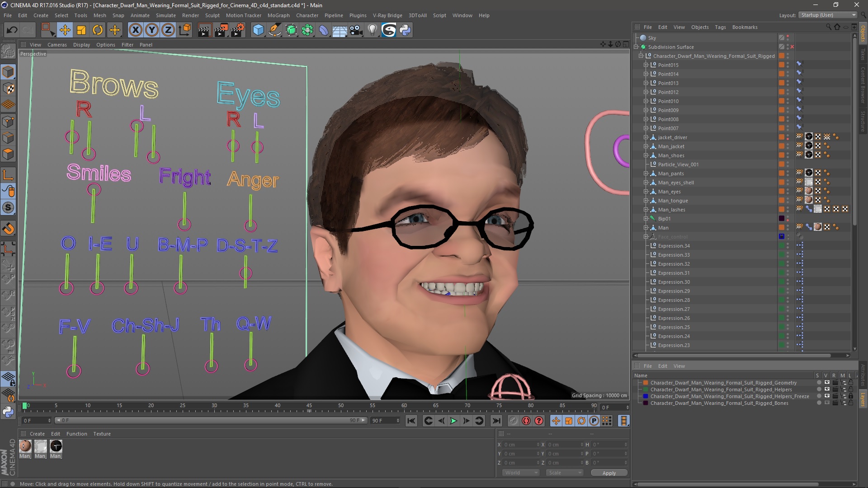Switch to Model mode icon
This screenshot has height=488, width=868.
point(8,72)
